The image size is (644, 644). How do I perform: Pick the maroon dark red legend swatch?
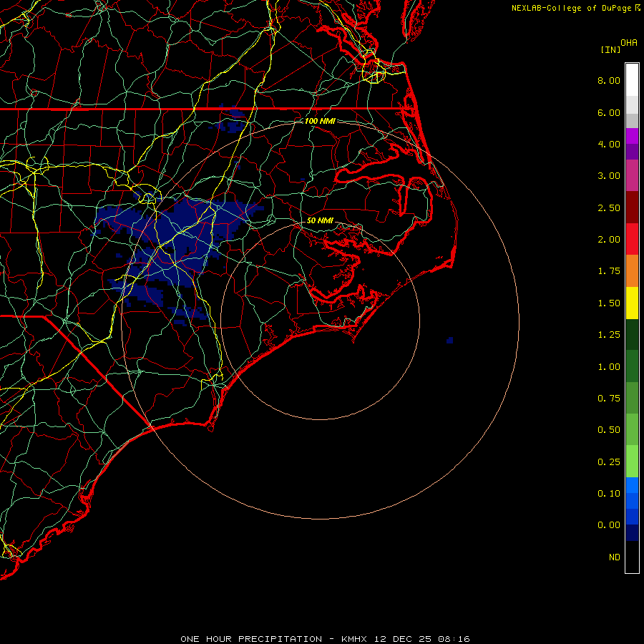tap(632, 208)
